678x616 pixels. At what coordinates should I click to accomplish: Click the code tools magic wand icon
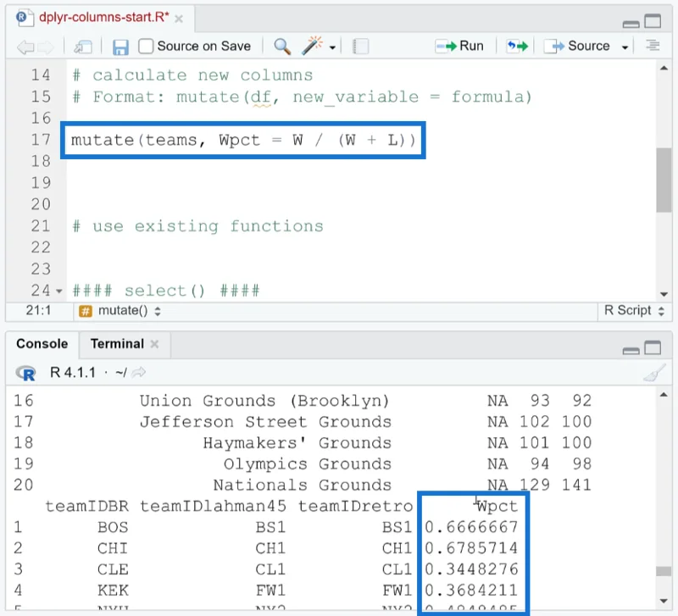click(x=312, y=46)
